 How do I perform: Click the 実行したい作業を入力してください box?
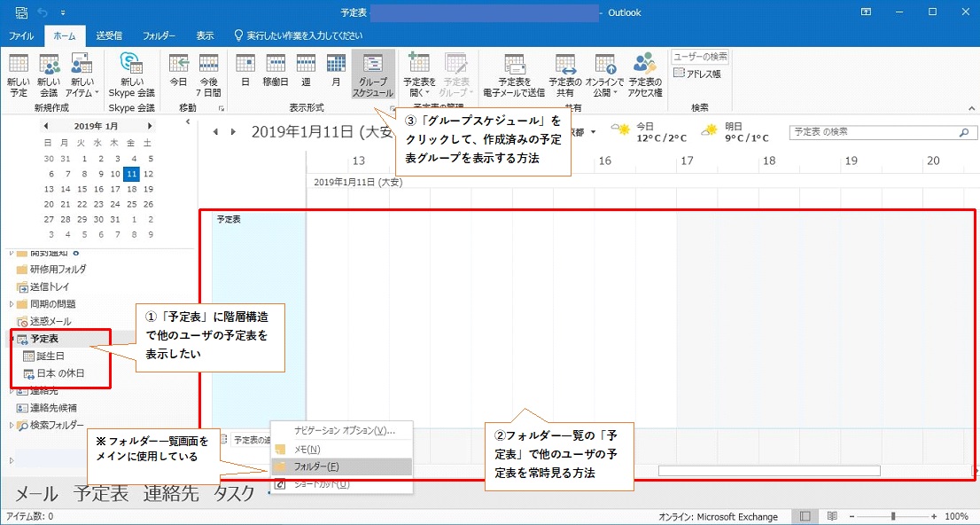coord(299,35)
